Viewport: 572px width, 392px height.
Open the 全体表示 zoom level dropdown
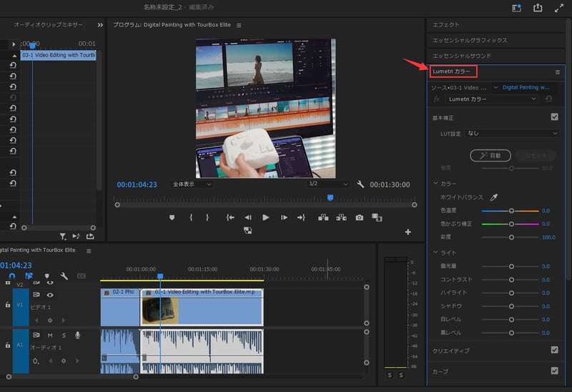(192, 184)
